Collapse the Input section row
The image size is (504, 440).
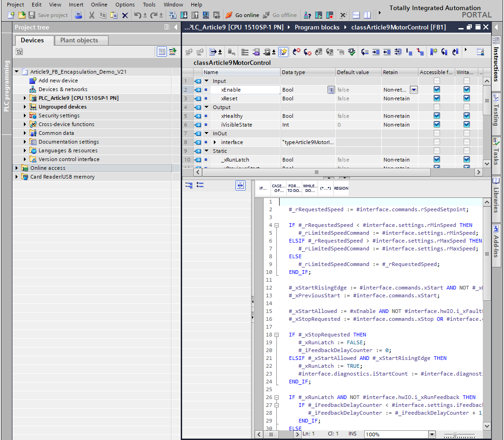[x=206, y=81]
